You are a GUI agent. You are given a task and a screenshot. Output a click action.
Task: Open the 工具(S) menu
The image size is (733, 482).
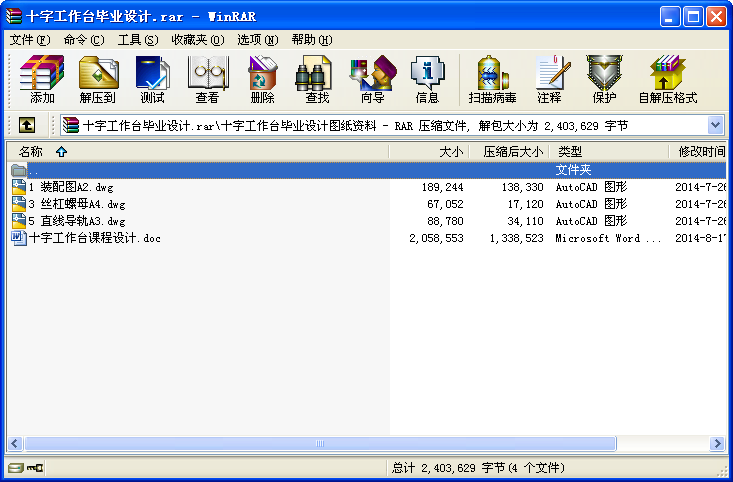(x=138, y=40)
